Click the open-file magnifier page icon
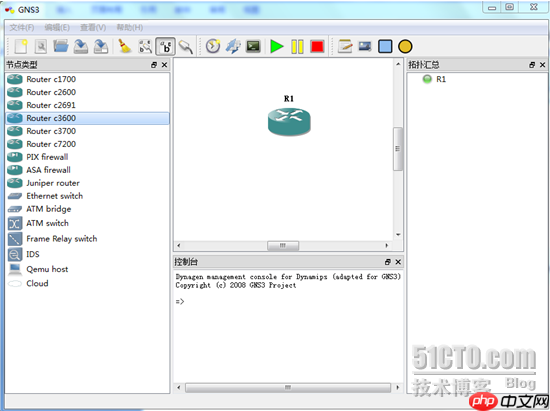The height and width of the screenshot is (411, 550). [41, 47]
